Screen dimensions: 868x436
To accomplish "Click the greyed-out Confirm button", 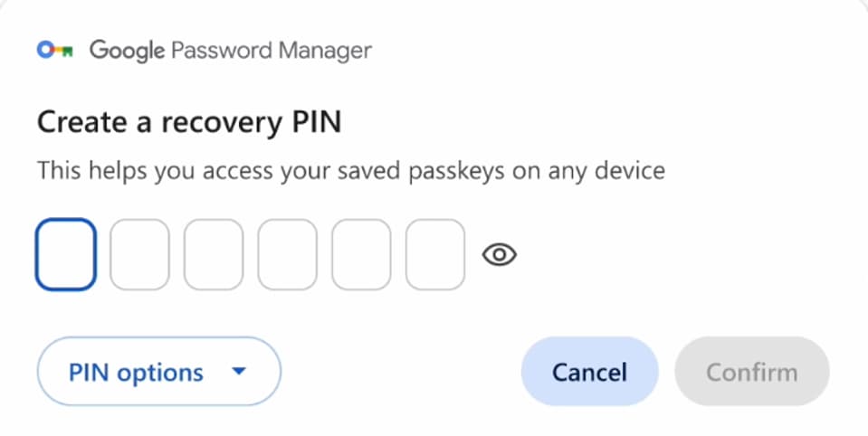I will 751,372.
